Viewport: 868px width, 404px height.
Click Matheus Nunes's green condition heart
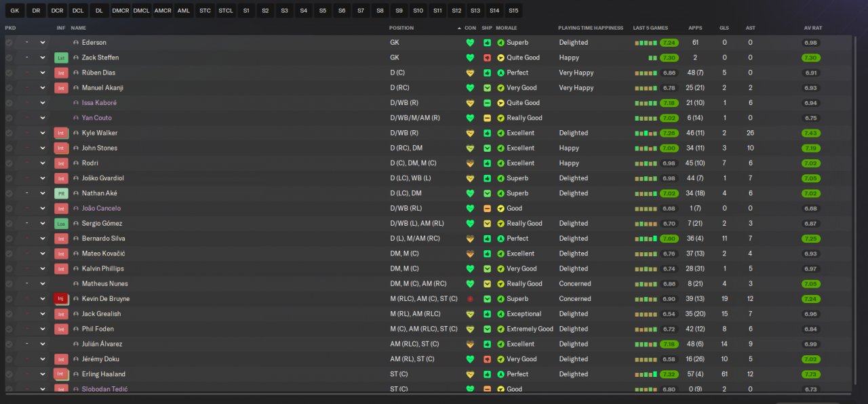click(x=470, y=283)
